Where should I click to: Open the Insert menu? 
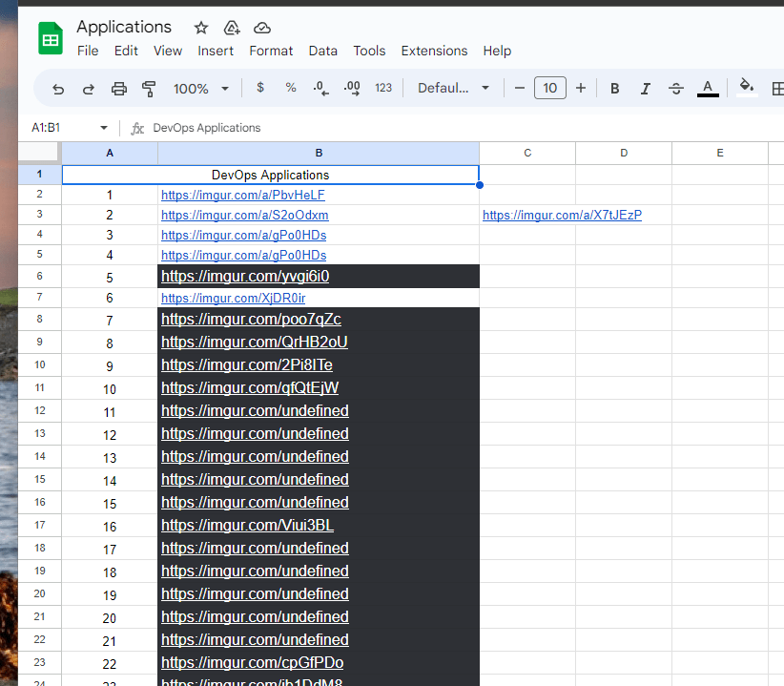pyautogui.click(x=216, y=51)
